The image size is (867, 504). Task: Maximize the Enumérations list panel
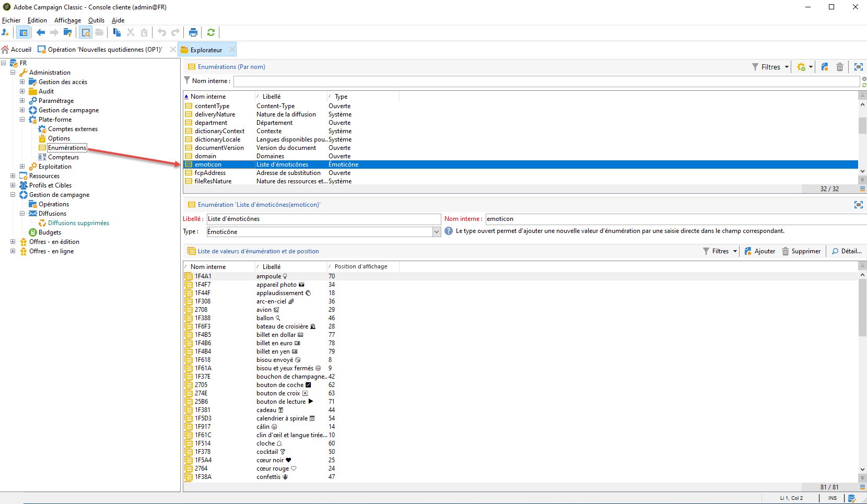(858, 67)
